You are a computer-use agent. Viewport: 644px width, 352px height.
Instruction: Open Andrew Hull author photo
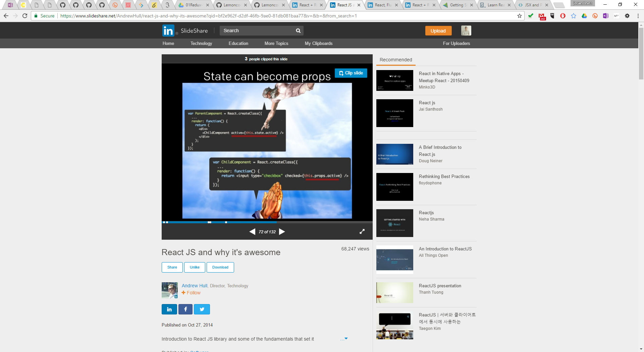pyautogui.click(x=170, y=290)
